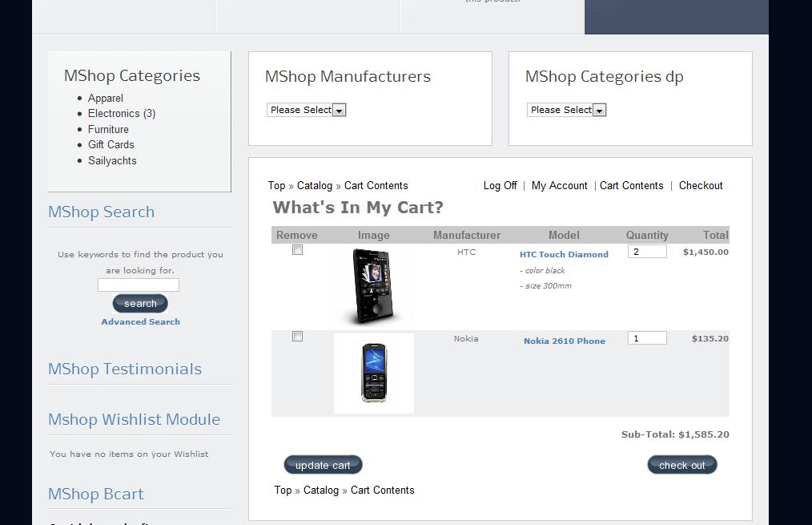Image resolution: width=812 pixels, height=525 pixels.
Task: Click the Nokia quantity field
Action: point(647,338)
